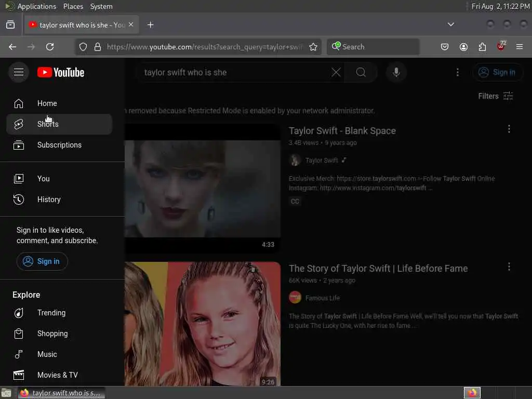
Task: Click the clock showing Fri Aug 2
Action: click(500, 6)
